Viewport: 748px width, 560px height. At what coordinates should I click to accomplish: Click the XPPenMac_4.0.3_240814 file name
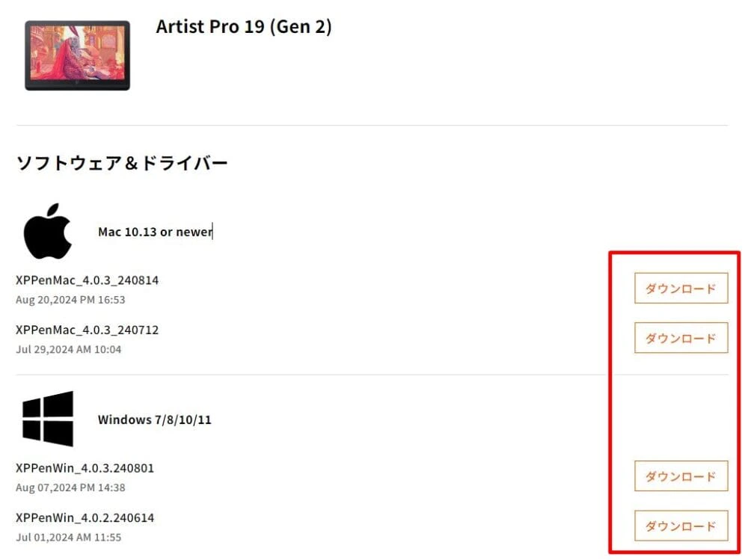coord(87,280)
